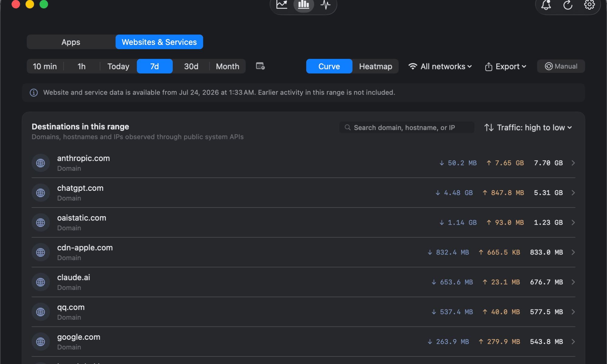Click the 5.31 GB total for chatgpt.com
The height and width of the screenshot is (364, 607).
point(548,193)
